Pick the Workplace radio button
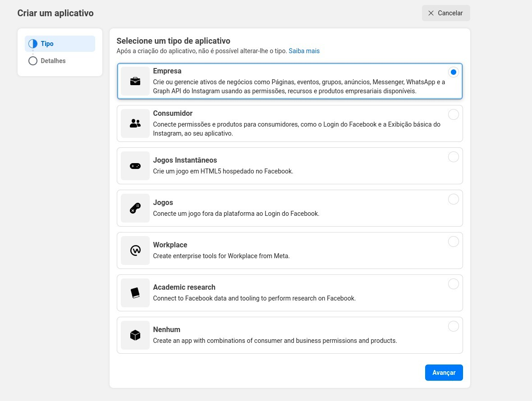This screenshot has height=401, width=532. tap(453, 242)
